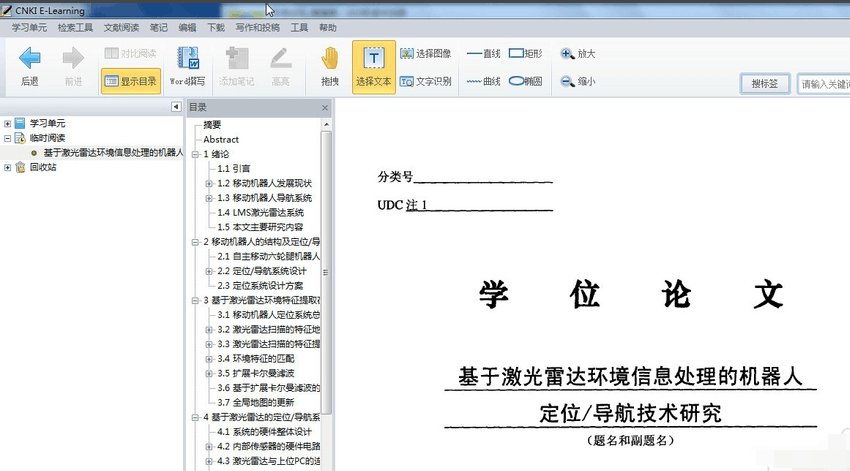Collapse the left panel with arrow button
850x471 pixels.
[x=176, y=107]
